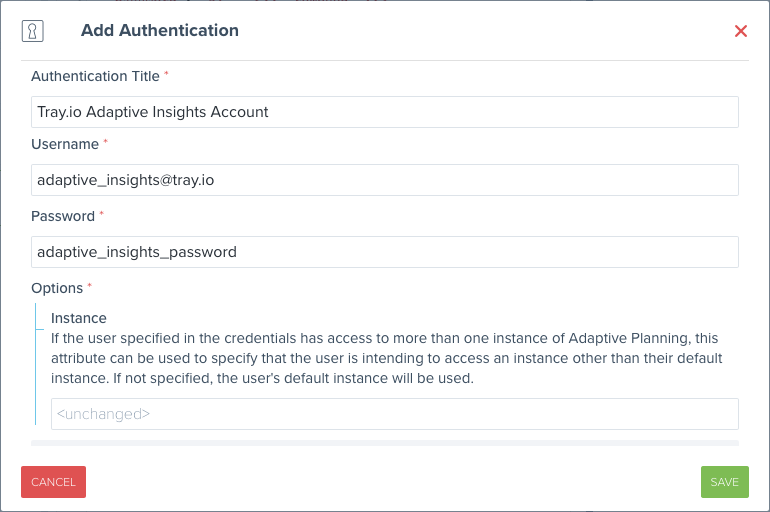The width and height of the screenshot is (770, 512).
Task: Close the Add Authentication dialog
Action: [x=741, y=31]
